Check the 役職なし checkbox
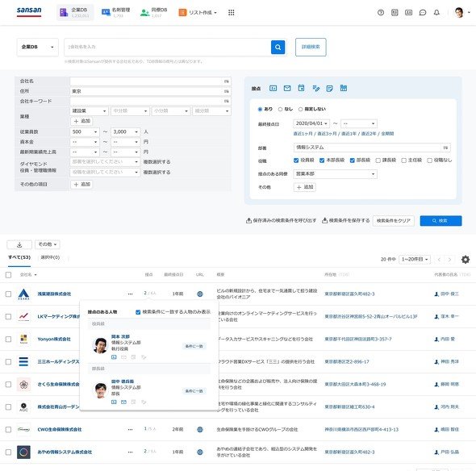 430,160
